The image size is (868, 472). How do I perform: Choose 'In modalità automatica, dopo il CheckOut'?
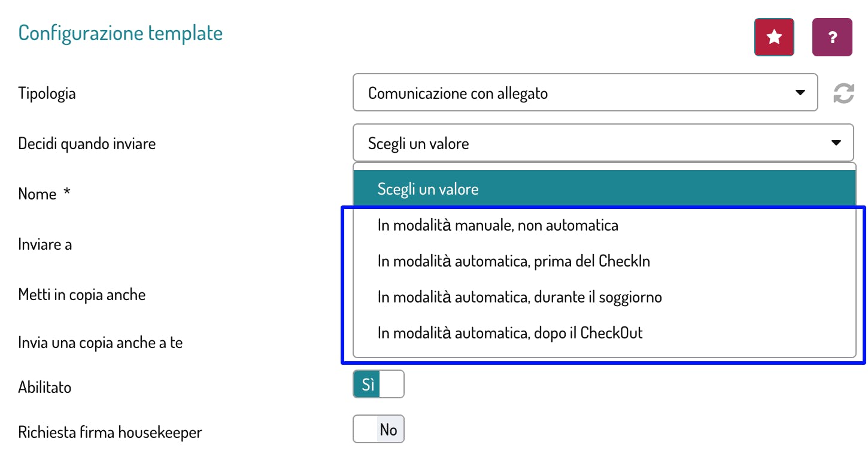coord(510,333)
